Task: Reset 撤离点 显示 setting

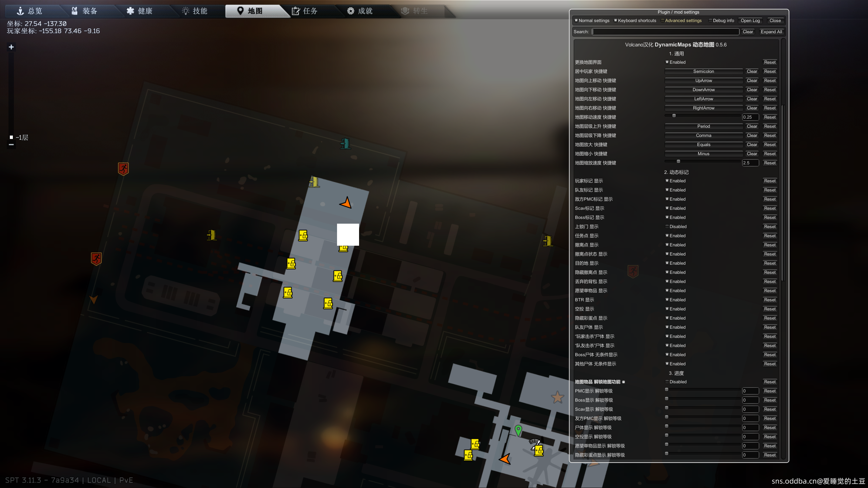Action: tap(770, 245)
